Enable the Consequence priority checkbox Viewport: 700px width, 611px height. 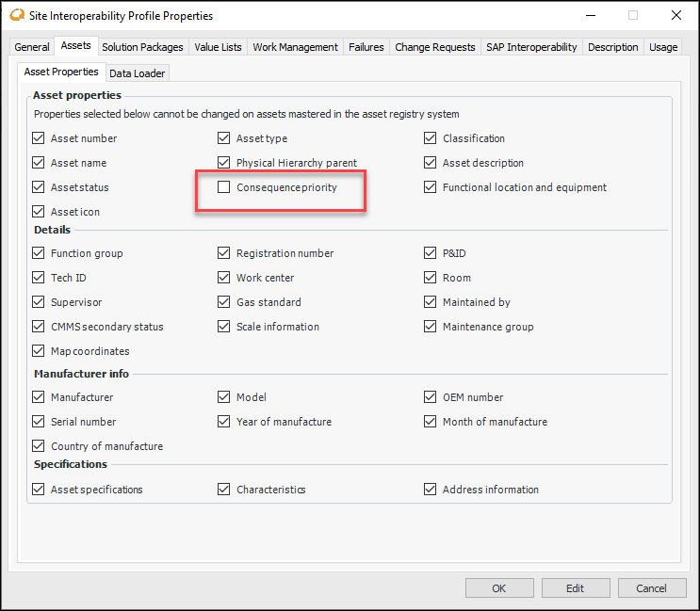click(x=224, y=187)
